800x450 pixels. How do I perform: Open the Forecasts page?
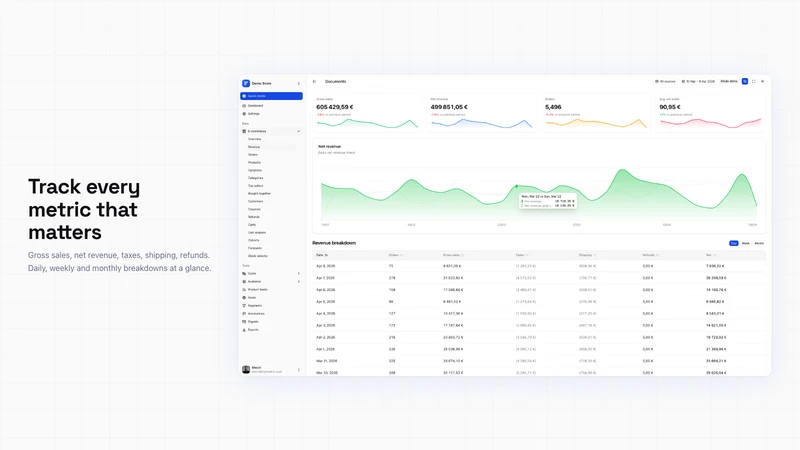pos(255,248)
